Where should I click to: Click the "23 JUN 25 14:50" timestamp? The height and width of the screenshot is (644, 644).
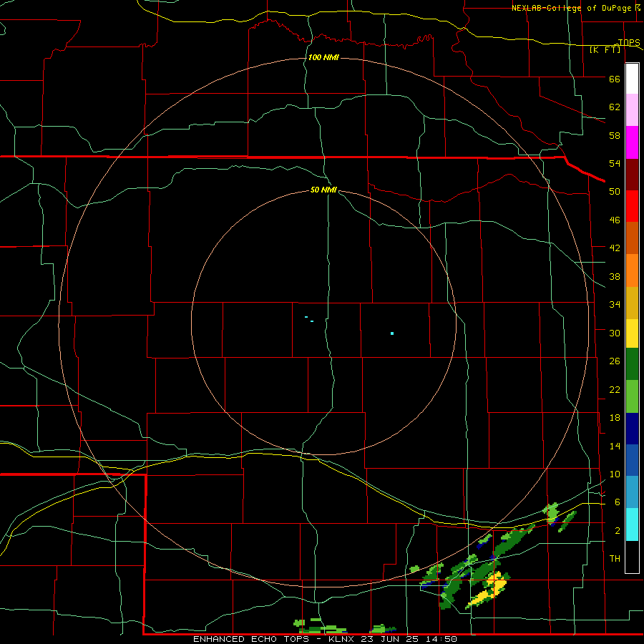(x=409, y=639)
